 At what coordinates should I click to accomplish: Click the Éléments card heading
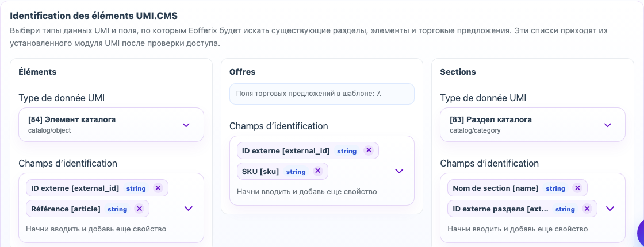coord(37,72)
